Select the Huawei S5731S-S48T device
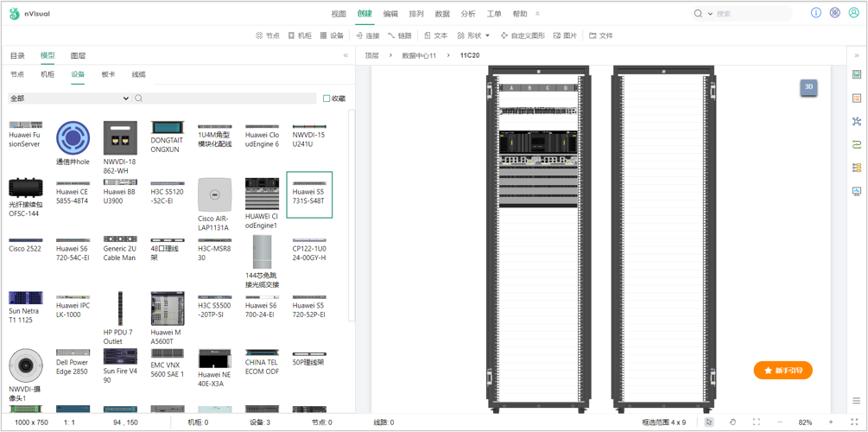This screenshot has width=868, height=432. pyautogui.click(x=309, y=194)
